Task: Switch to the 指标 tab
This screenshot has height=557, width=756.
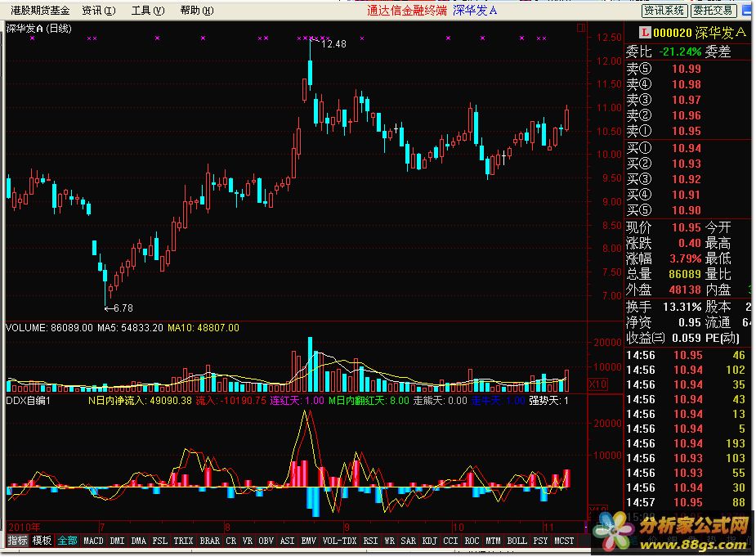Action: (18, 541)
